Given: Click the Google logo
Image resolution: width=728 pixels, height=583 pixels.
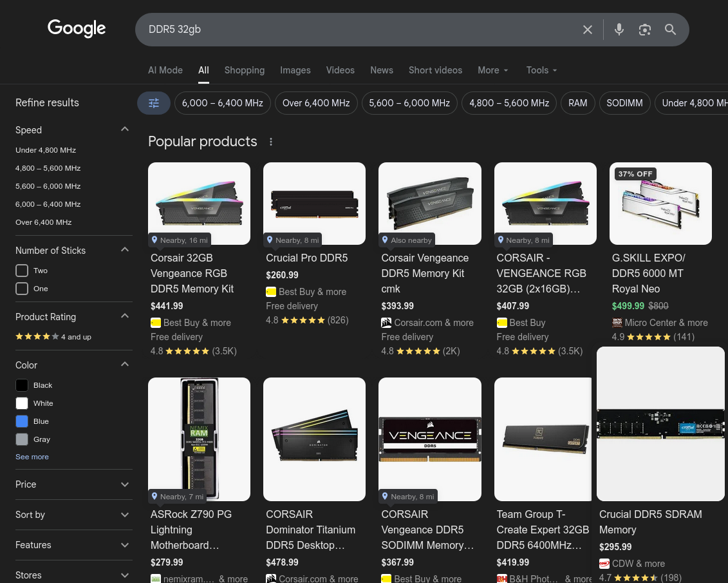Looking at the screenshot, I should tap(77, 29).
